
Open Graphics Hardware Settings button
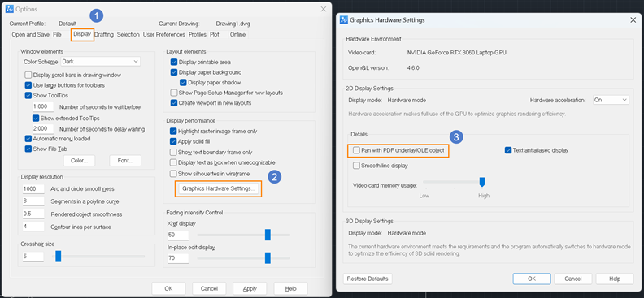click(x=219, y=189)
